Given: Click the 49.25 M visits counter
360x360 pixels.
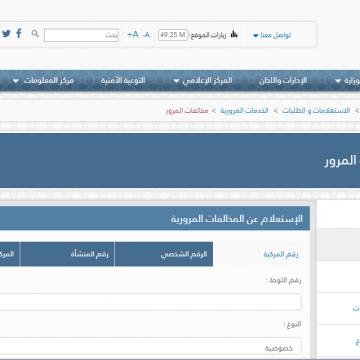Looking at the screenshot, I should click(173, 35).
